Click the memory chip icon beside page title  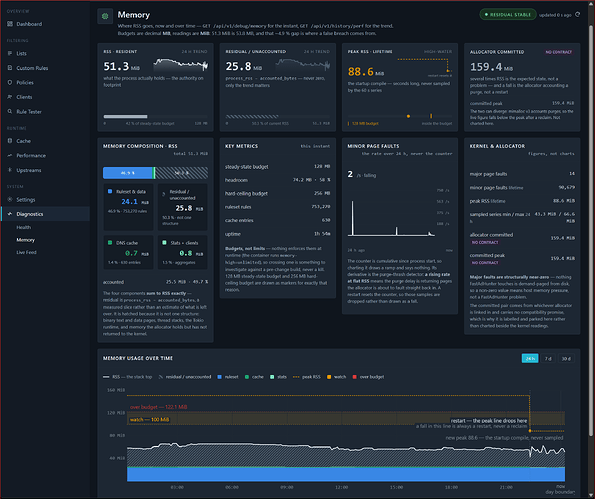105,16
